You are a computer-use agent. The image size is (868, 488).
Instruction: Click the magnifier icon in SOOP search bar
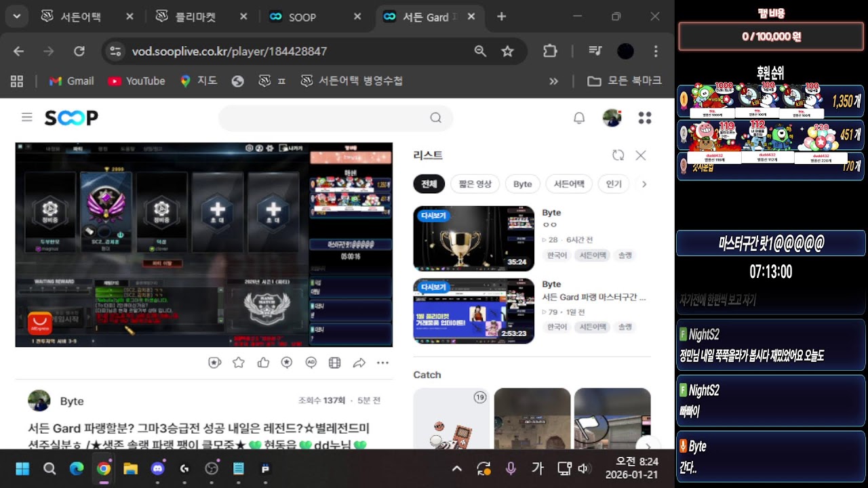(435, 118)
